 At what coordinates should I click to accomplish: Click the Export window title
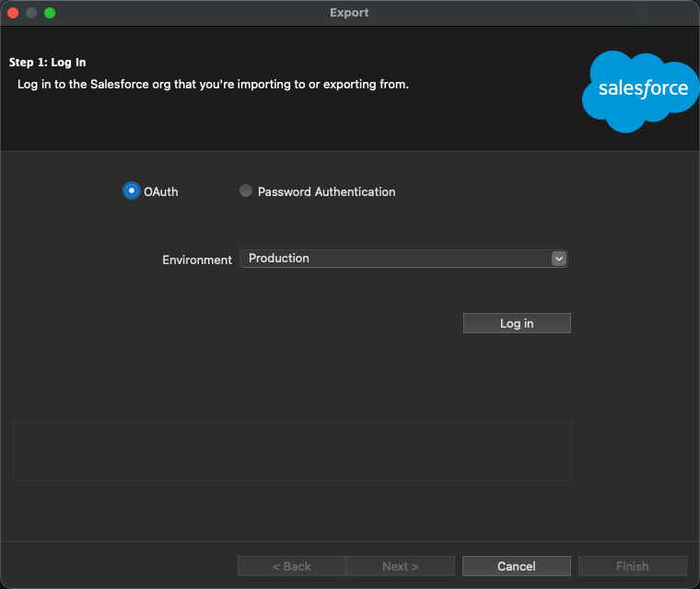tap(349, 13)
